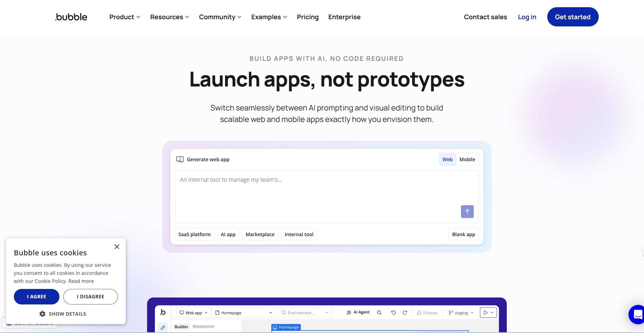Click the Generate web app device icon
The image size is (644, 333).
coord(180,159)
